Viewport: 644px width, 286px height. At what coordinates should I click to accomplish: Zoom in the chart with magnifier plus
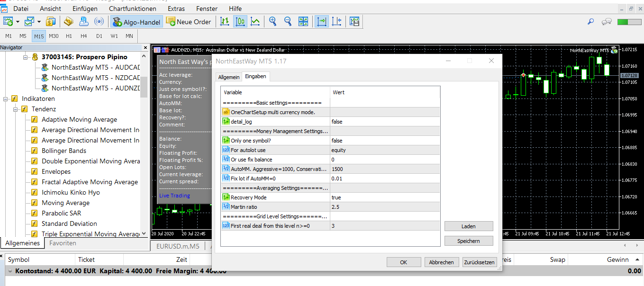click(272, 21)
